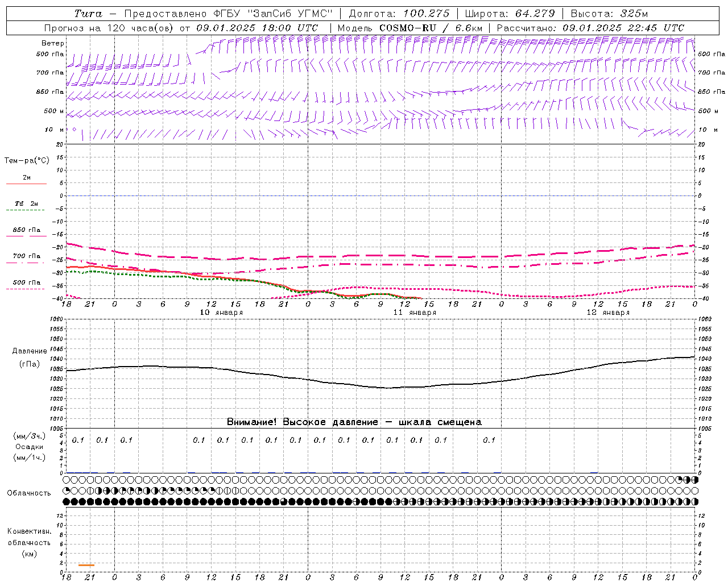Click the "Долгота: 100.275" header value
This screenshot has width=728, height=582.
point(399,14)
